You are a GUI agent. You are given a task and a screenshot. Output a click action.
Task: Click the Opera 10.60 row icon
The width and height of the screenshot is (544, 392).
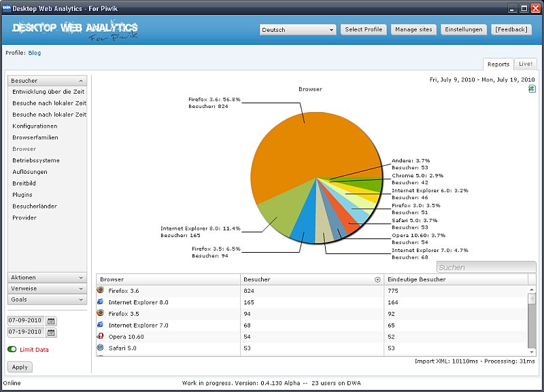[x=101, y=336]
